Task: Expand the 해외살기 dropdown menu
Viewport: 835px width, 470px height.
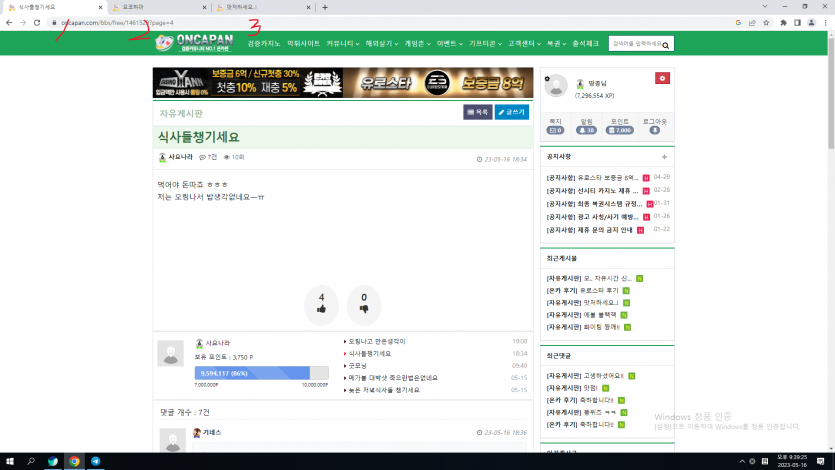Action: coord(381,44)
